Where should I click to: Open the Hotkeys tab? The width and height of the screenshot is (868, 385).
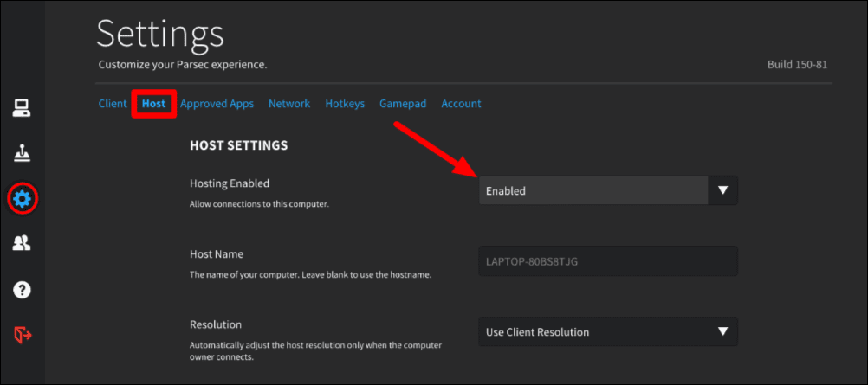[345, 104]
